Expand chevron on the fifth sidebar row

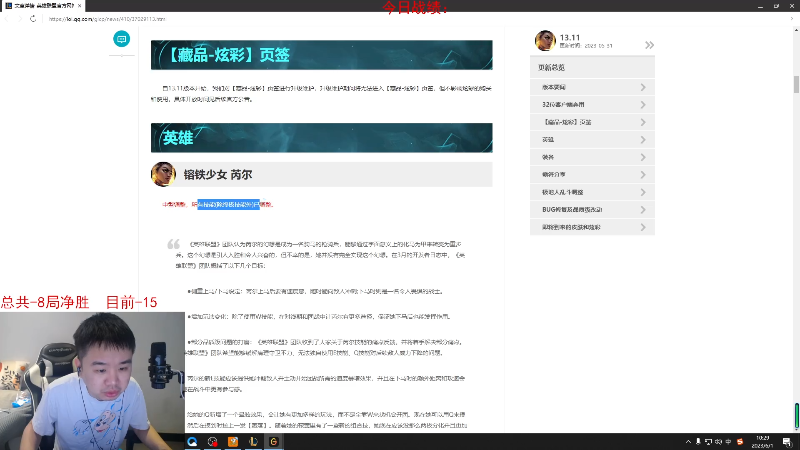click(x=643, y=157)
